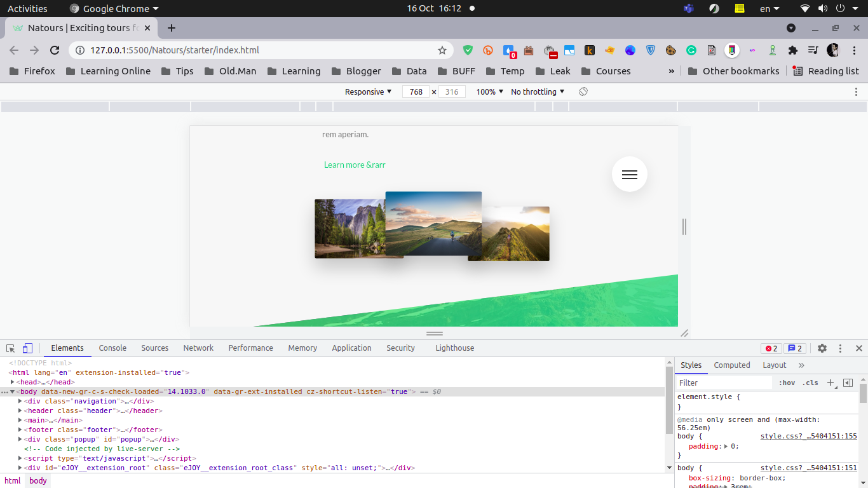
Task: Click the center mountain road photo
Action: [x=433, y=224]
